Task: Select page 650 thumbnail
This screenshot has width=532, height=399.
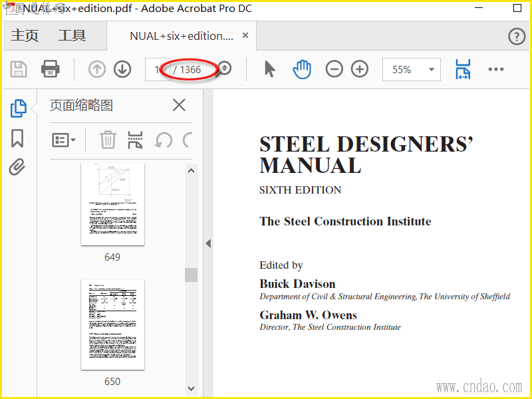Action: (x=112, y=325)
